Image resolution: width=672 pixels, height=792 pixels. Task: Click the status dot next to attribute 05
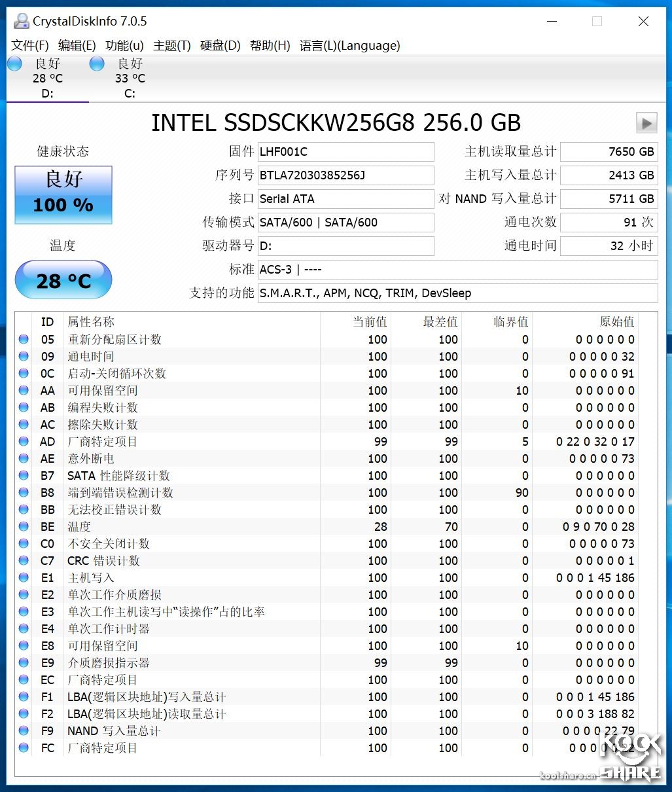(23, 339)
